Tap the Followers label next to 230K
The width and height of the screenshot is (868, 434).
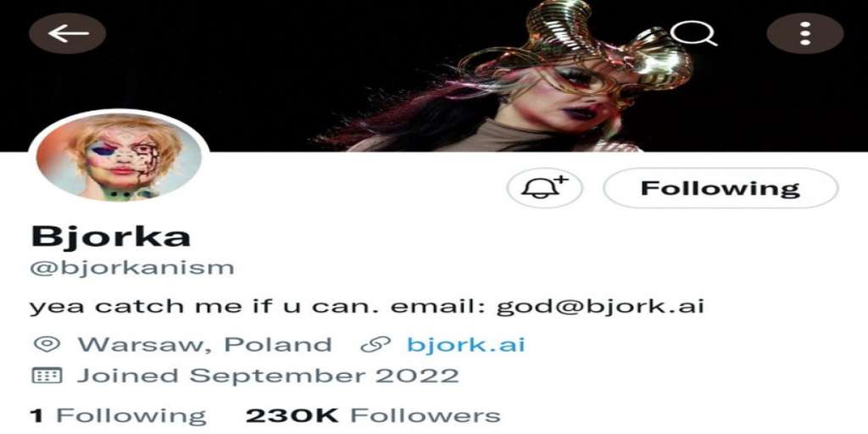(426, 415)
